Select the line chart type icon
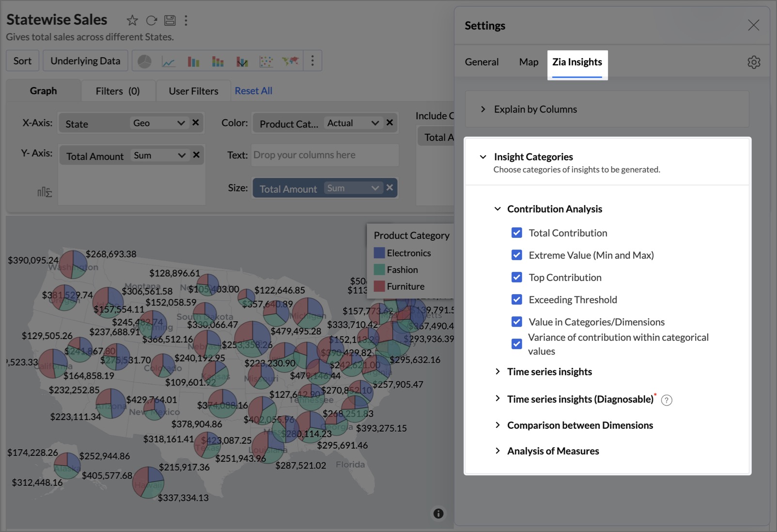777x532 pixels. (x=169, y=62)
